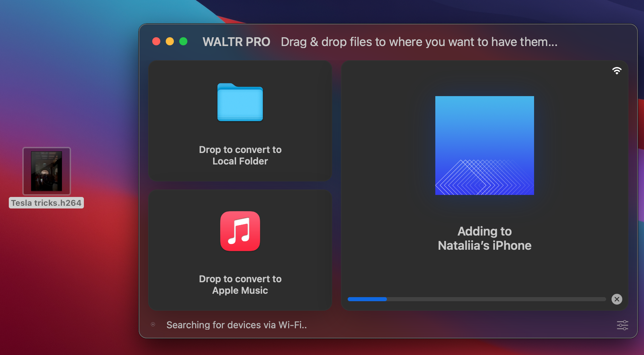Close the WALTR PRO window with red button
The width and height of the screenshot is (644, 355).
click(156, 41)
